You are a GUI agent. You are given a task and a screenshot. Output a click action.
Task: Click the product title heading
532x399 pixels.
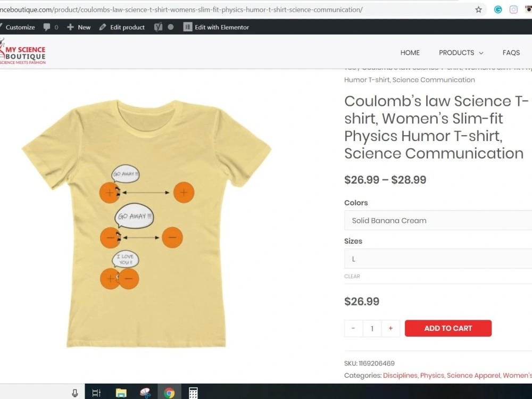pos(436,127)
